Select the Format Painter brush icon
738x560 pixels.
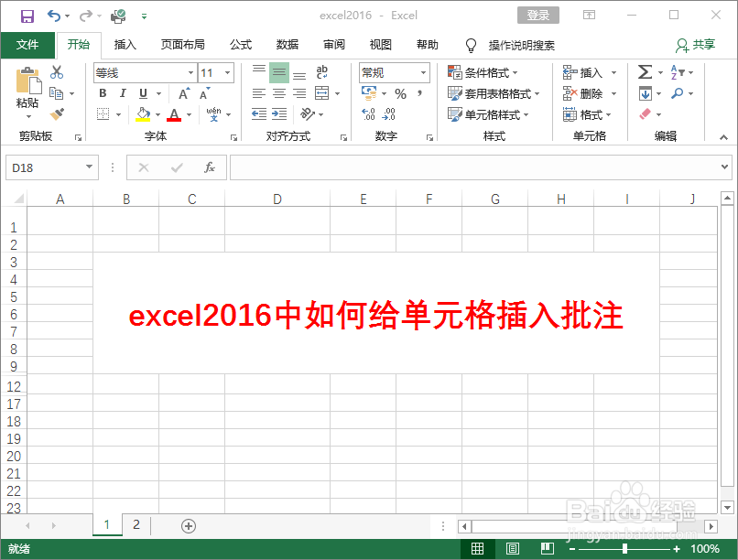pos(57,113)
